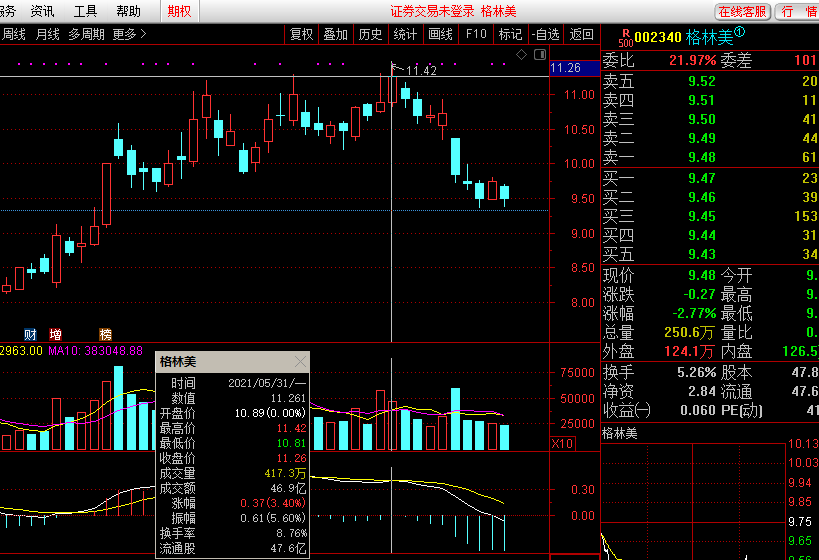Click the 卖二 price 9.49

701,138
